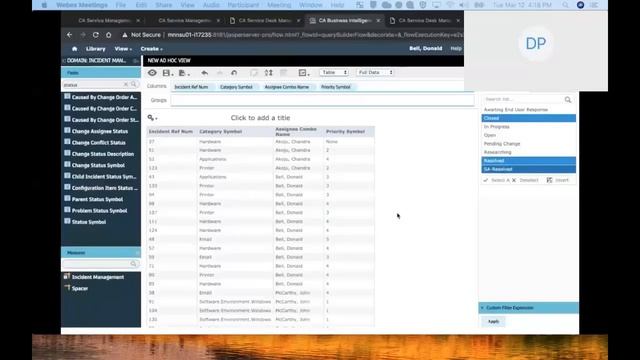The width and height of the screenshot is (640, 360).
Task: Collapse the Fields panel header
Action: coord(101,73)
